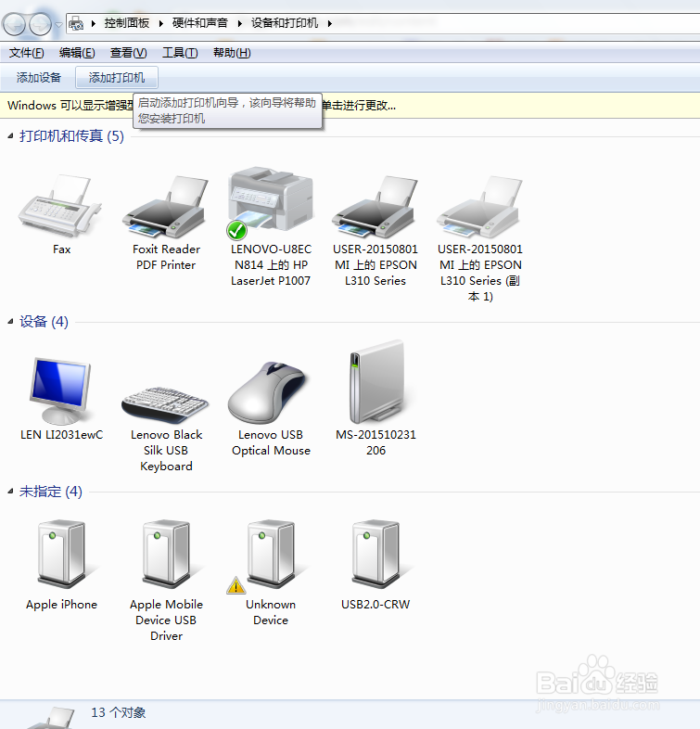
Task: Select the Foxit Reader PDF Printer icon
Action: click(x=165, y=206)
